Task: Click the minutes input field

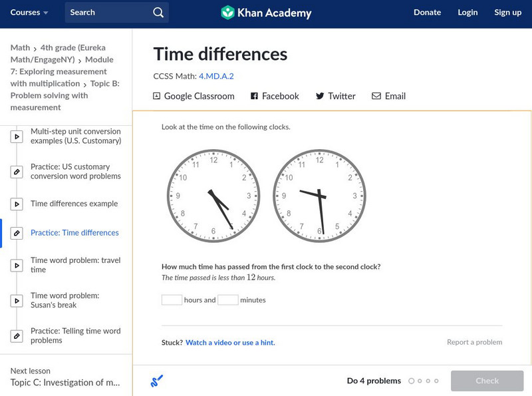Action: click(227, 300)
